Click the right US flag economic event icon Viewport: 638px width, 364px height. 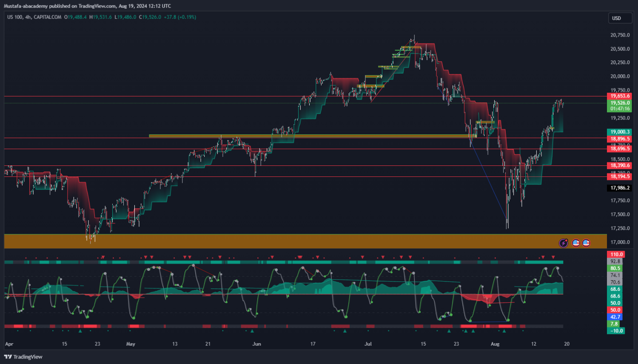pos(586,243)
